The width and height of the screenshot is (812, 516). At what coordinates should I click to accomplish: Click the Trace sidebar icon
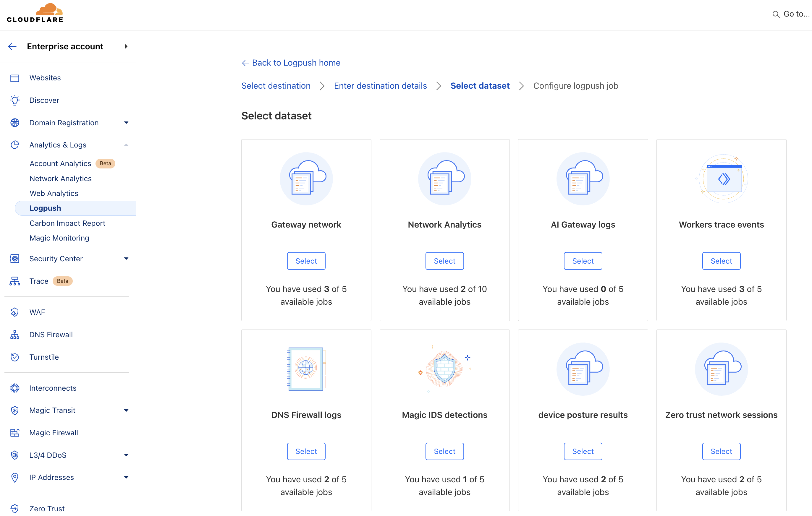[x=15, y=281]
